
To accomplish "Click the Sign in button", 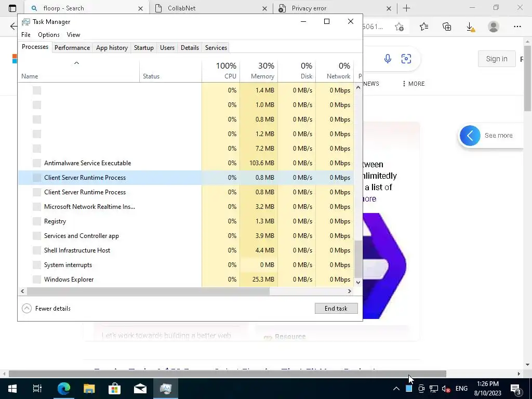I will [497, 59].
